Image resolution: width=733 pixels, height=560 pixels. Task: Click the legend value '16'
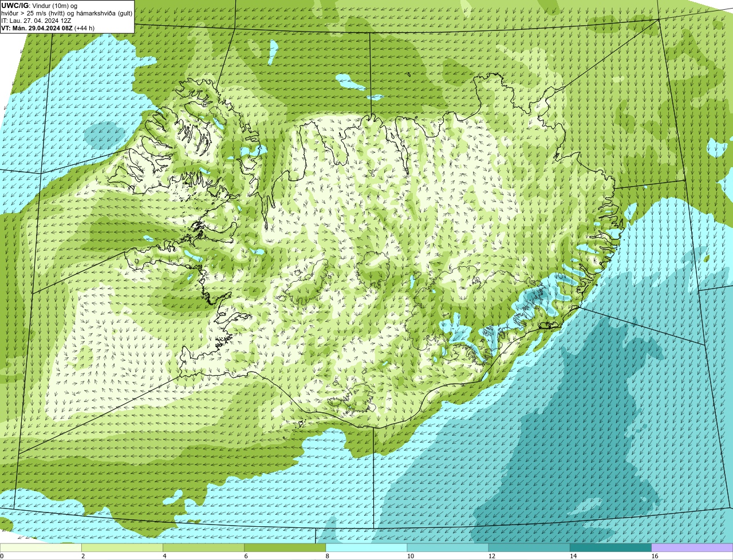click(x=654, y=556)
